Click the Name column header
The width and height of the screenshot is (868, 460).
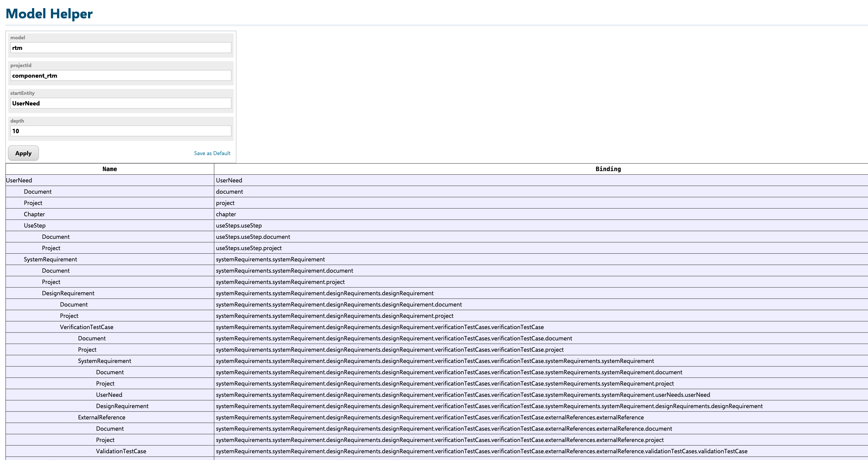[x=109, y=169]
